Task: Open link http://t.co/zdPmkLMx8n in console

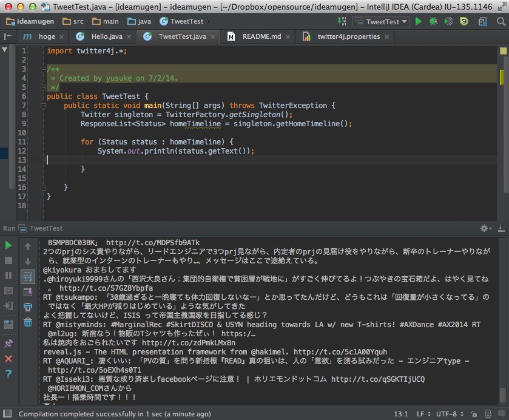Action: (189, 343)
